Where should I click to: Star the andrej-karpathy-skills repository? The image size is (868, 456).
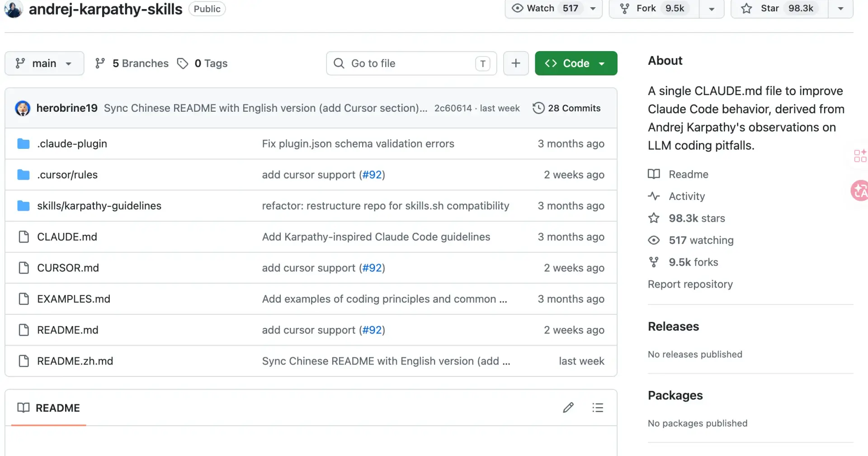click(779, 9)
